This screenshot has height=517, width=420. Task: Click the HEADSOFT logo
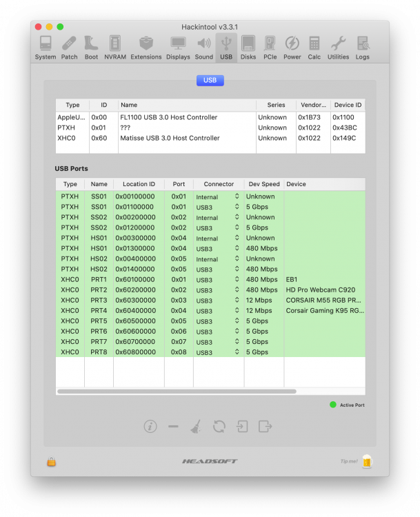click(x=210, y=461)
